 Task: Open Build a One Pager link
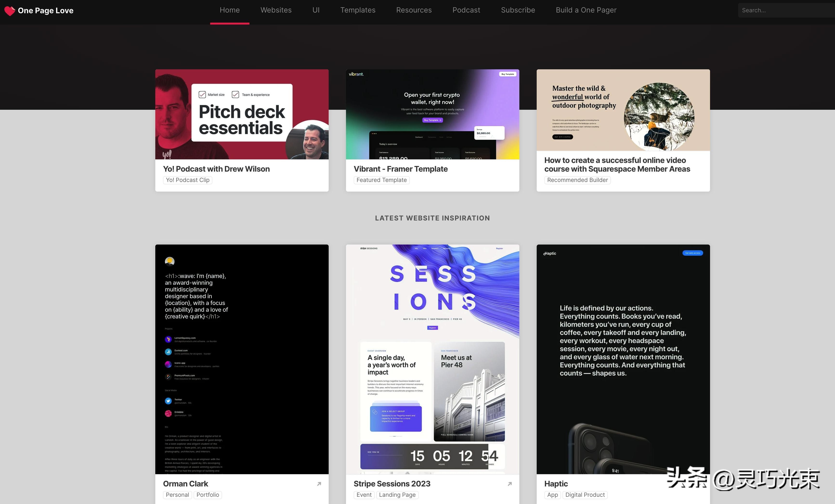click(586, 10)
